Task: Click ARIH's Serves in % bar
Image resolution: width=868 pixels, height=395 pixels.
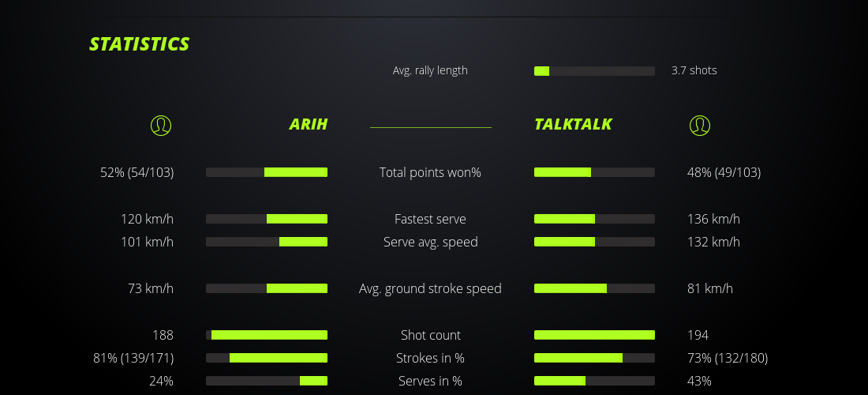Action: (x=267, y=381)
